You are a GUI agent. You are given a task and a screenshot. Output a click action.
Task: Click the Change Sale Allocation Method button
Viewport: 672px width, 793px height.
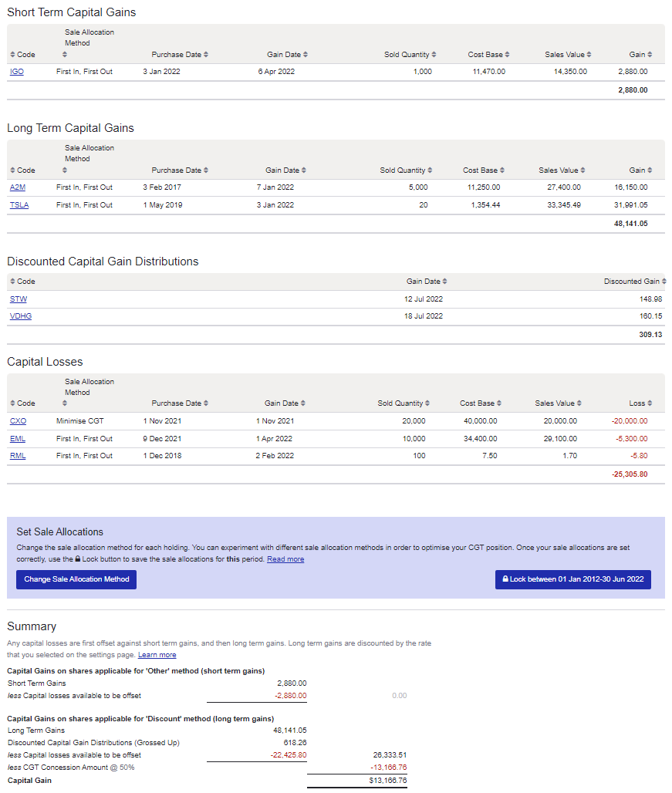[x=76, y=580]
